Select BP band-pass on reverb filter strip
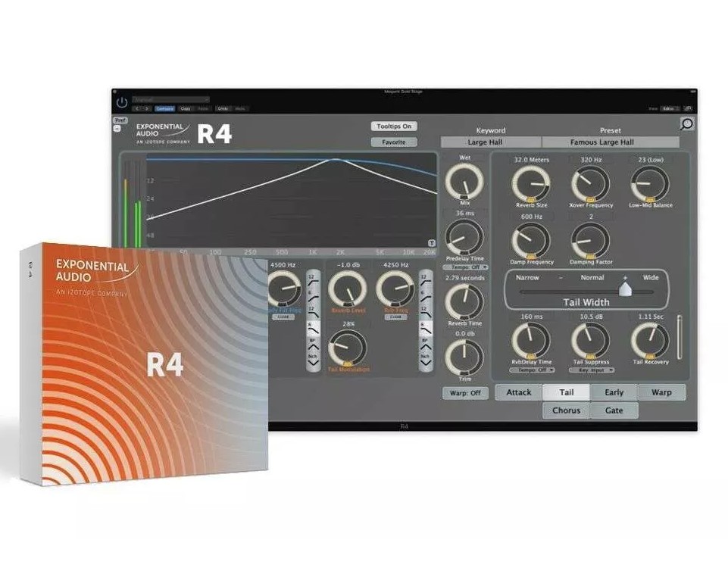Image resolution: width=728 pixels, height=571 pixels. click(x=426, y=345)
